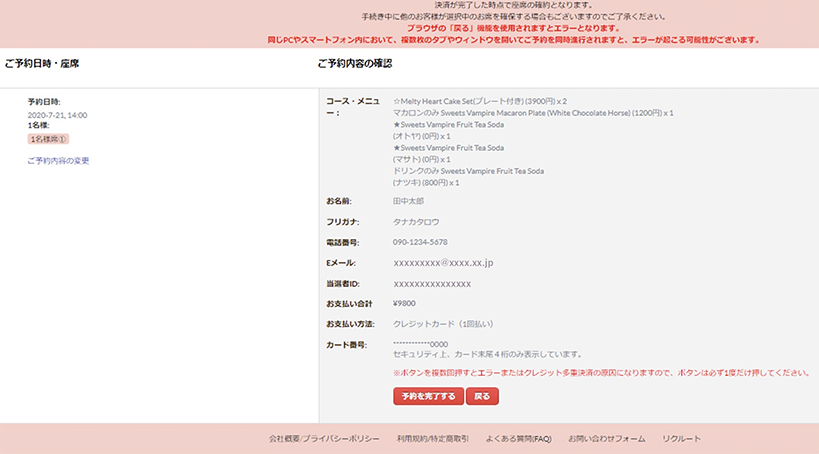
Task: Open 会社概要/プライバシーポリシー footer link
Action: point(324,439)
